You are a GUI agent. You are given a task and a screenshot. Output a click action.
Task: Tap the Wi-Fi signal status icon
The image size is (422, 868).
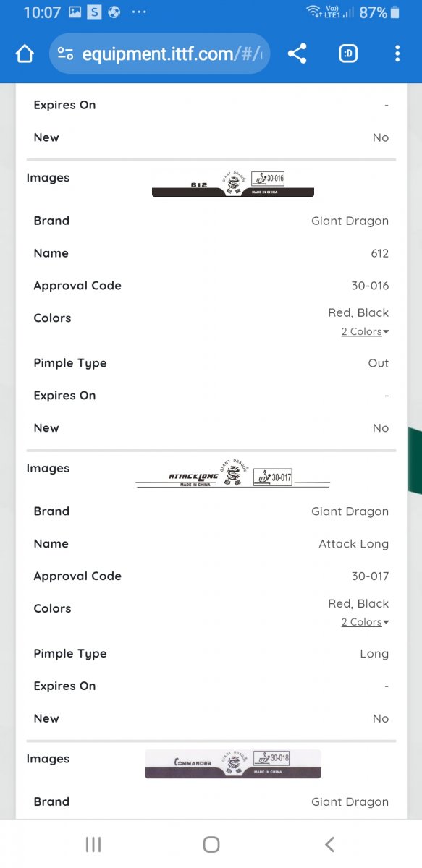313,12
